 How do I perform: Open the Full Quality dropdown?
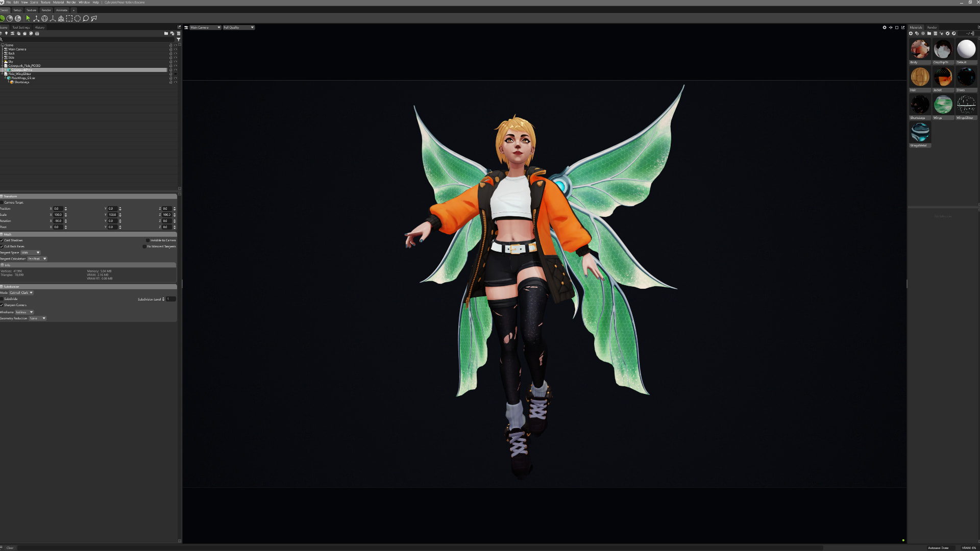coord(238,28)
